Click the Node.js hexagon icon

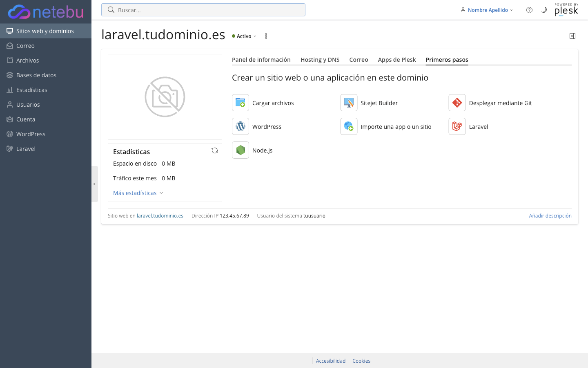(241, 150)
